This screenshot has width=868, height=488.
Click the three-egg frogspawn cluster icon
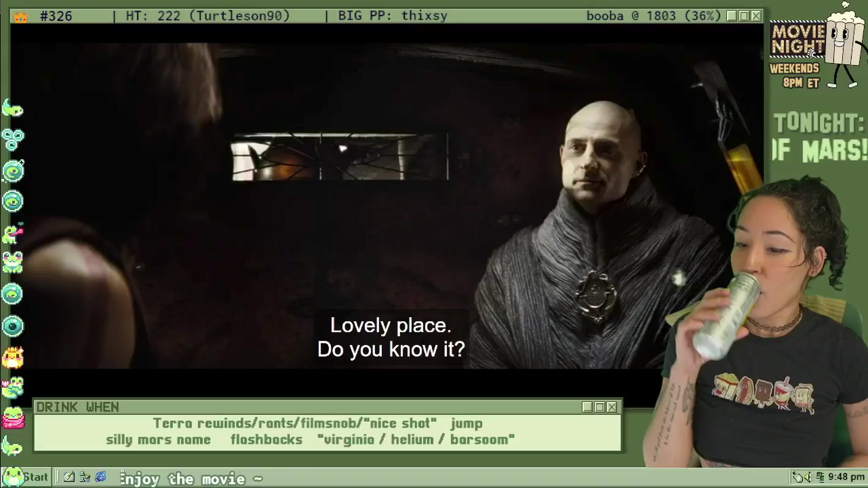[12, 139]
